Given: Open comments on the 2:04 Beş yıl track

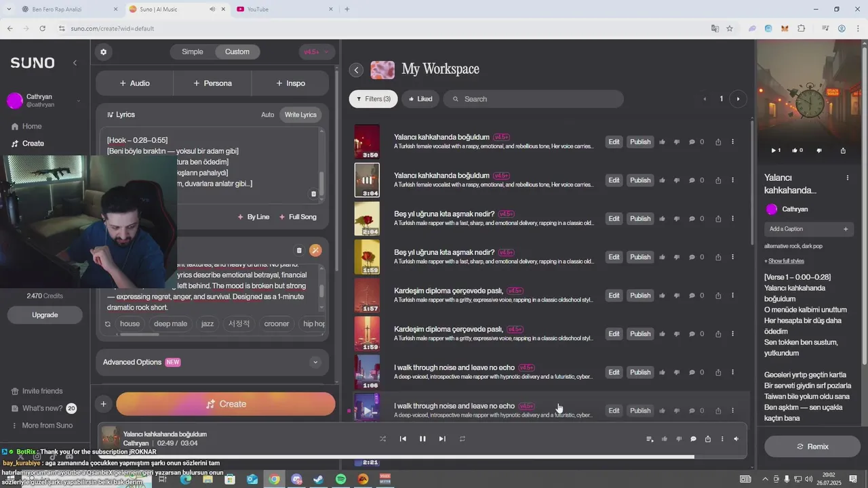Looking at the screenshot, I should [x=692, y=219].
